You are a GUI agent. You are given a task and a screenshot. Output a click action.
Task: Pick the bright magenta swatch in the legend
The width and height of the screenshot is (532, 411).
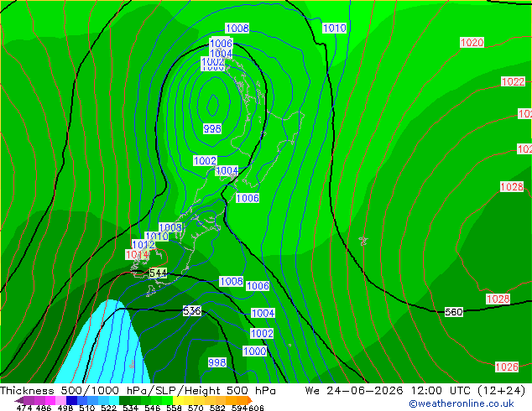tap(50, 400)
